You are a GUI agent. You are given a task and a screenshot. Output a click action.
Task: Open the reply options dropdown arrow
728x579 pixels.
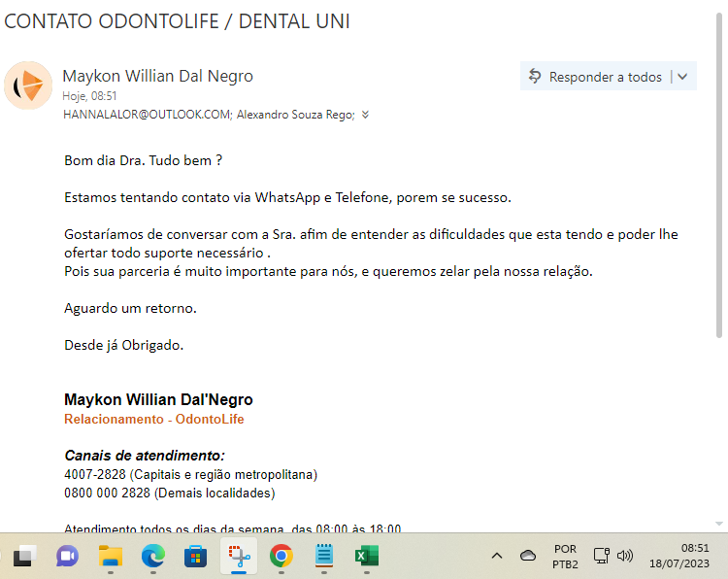coord(682,77)
